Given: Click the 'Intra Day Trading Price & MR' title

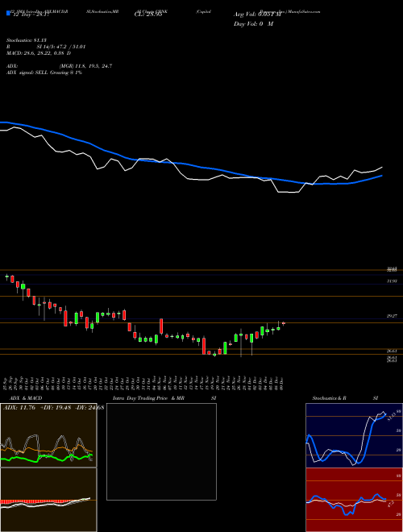Looking at the screenshot, I should (149, 398).
